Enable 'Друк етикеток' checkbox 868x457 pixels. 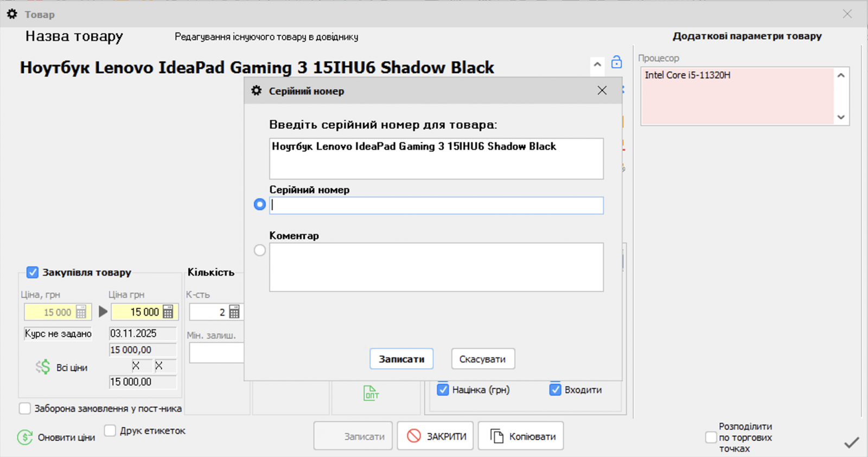tap(110, 430)
